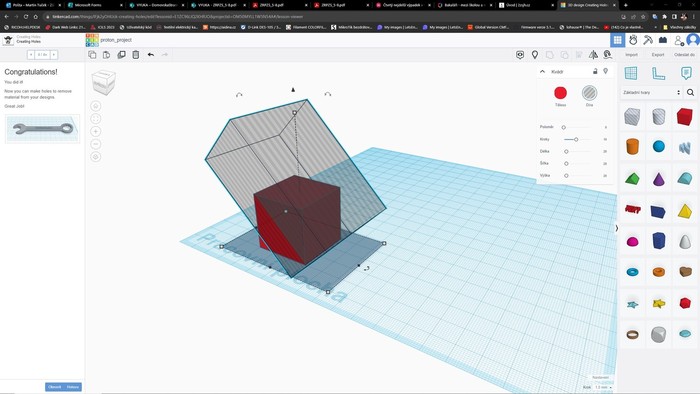
Task: Toggle show all lightbulb in toolbar
Action: (535, 54)
